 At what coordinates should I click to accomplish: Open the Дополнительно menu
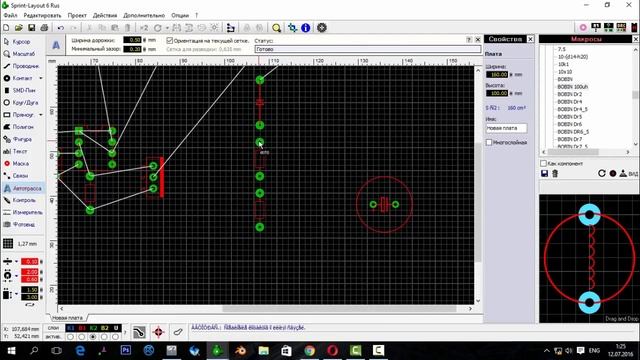click(x=144, y=15)
